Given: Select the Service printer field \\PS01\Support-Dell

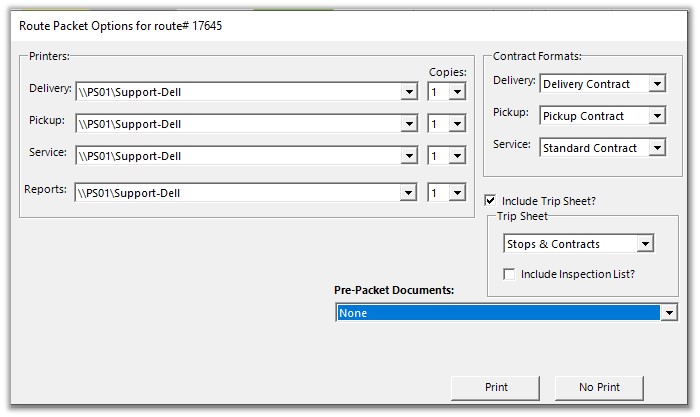Looking at the screenshot, I should [246, 156].
